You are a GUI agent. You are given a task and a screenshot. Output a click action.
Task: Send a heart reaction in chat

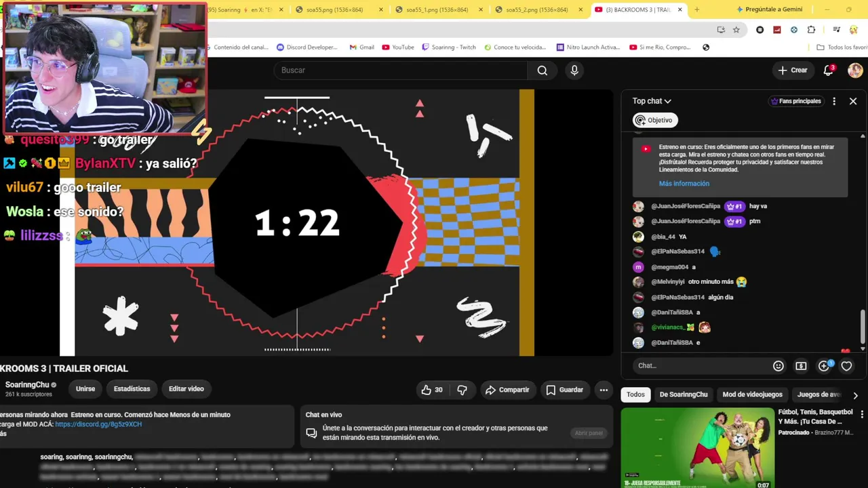(846, 366)
